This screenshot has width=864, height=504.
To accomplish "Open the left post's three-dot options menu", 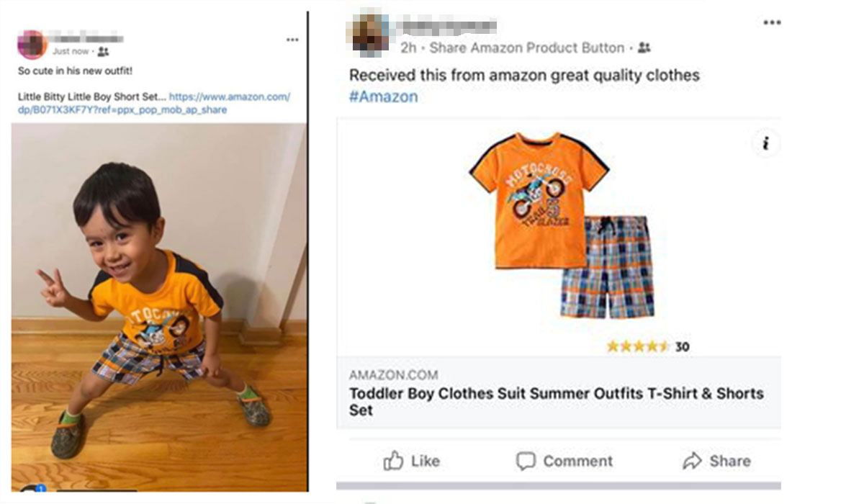I will tap(292, 40).
